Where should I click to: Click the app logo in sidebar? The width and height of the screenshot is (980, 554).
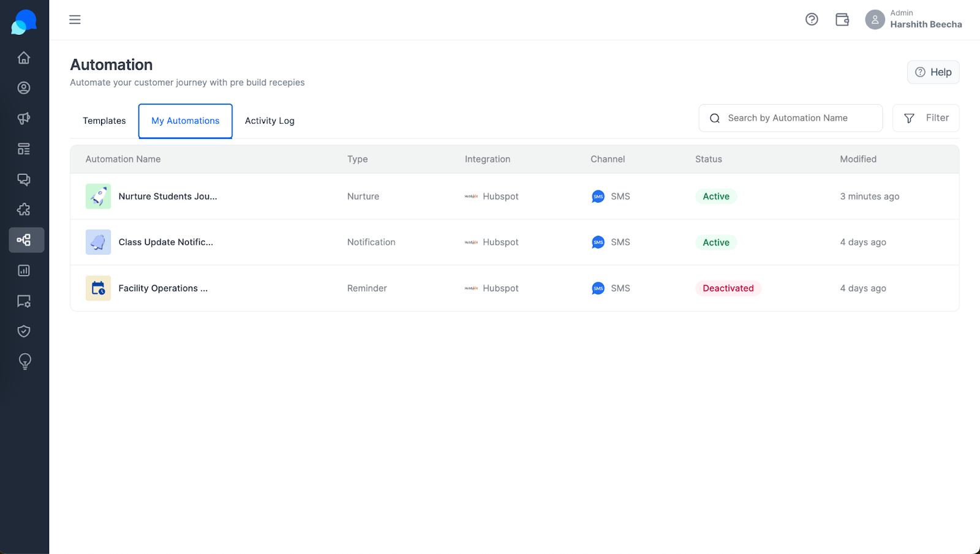point(24,22)
